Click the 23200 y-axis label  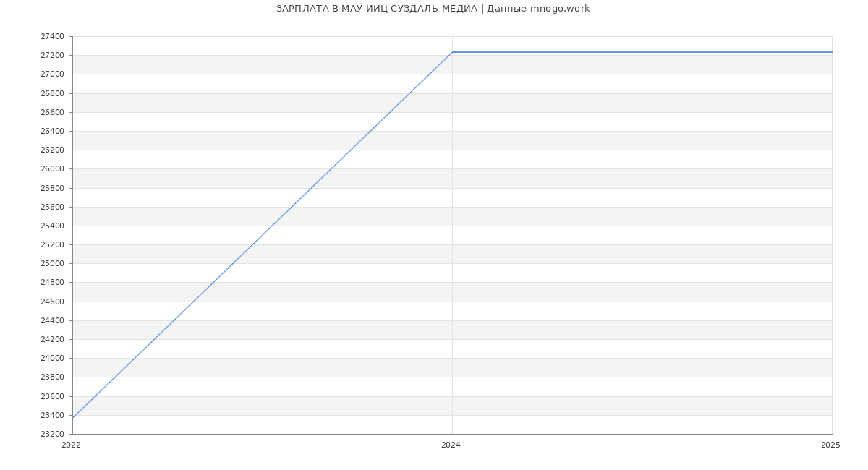(x=52, y=434)
